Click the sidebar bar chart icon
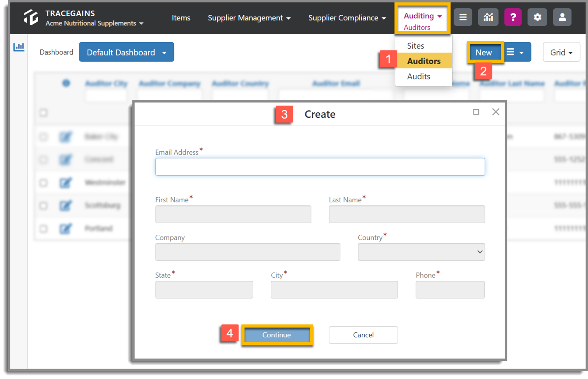This screenshot has height=379, width=588. click(x=19, y=47)
